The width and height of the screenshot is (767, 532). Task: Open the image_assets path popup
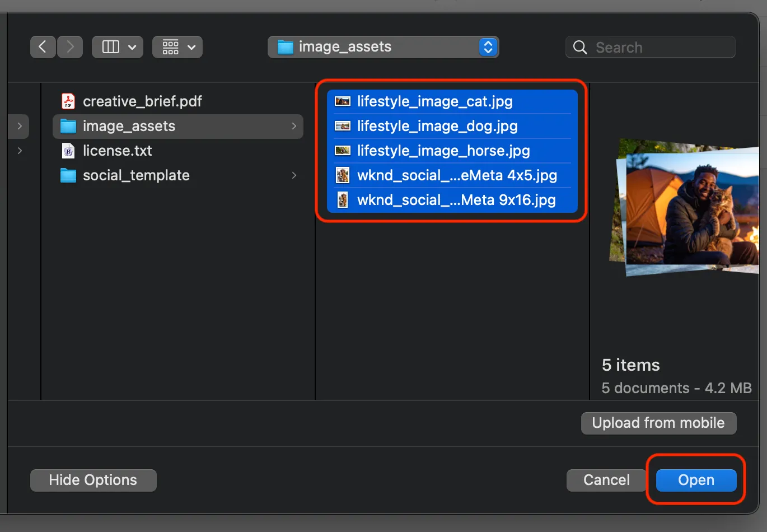tap(383, 47)
